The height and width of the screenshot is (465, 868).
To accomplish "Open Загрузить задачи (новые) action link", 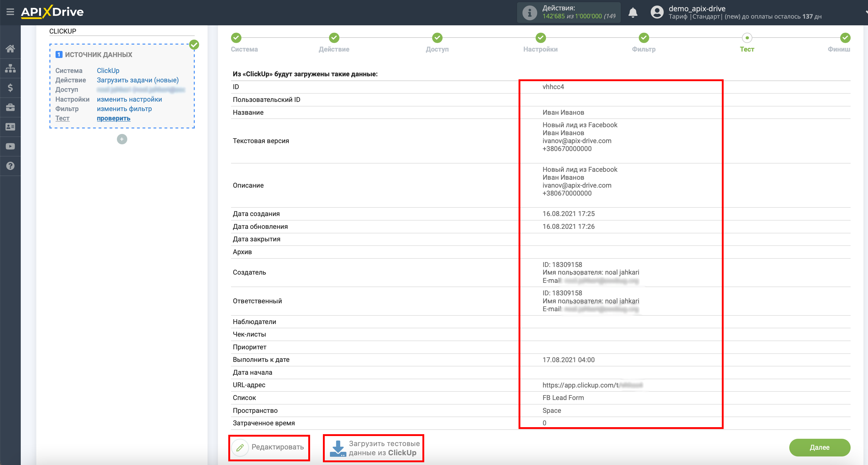I will coord(138,80).
